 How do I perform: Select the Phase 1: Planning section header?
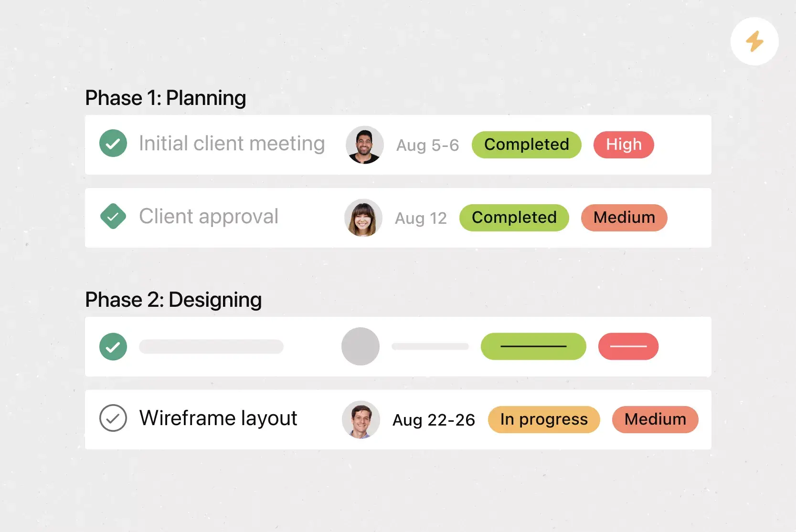(x=165, y=98)
